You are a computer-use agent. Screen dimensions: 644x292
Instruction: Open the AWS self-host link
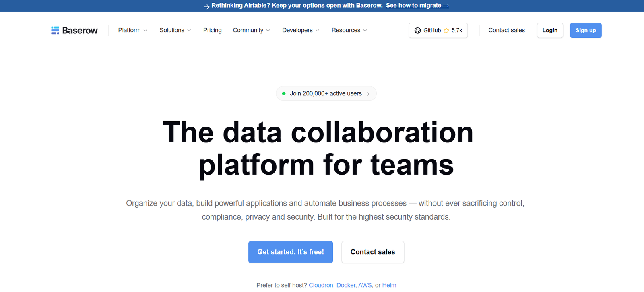click(365, 285)
